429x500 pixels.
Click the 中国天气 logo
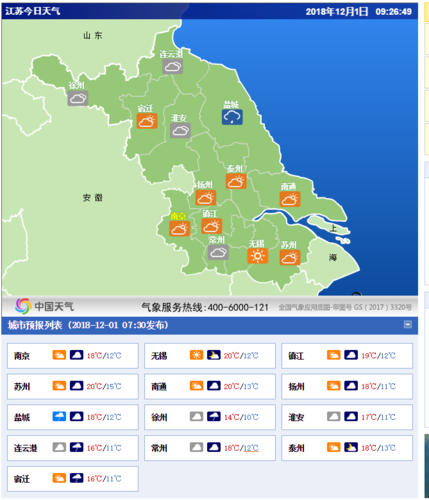[x=44, y=306]
